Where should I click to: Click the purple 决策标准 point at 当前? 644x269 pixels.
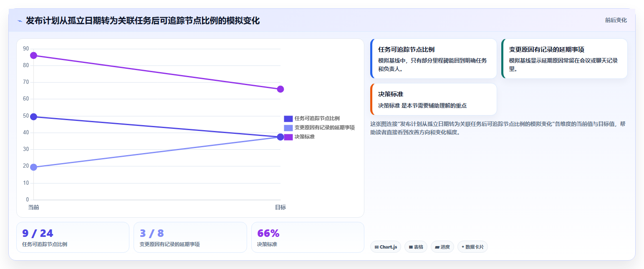pos(34,55)
